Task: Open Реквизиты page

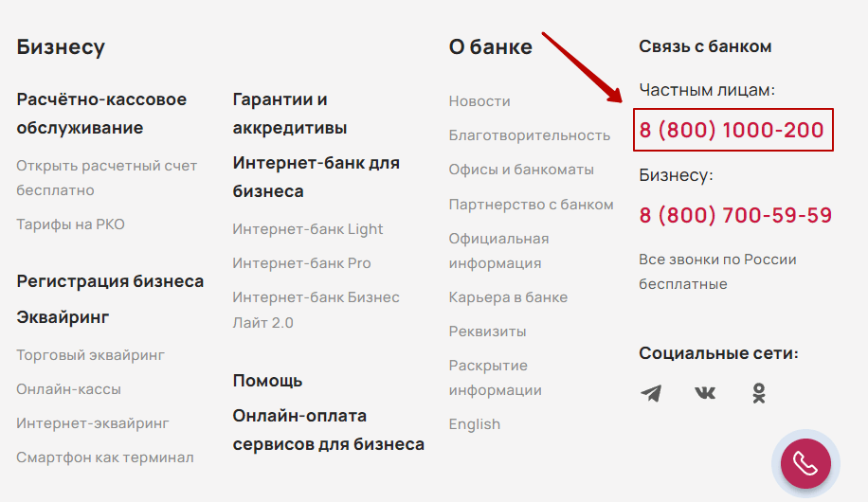Action: coord(487,332)
